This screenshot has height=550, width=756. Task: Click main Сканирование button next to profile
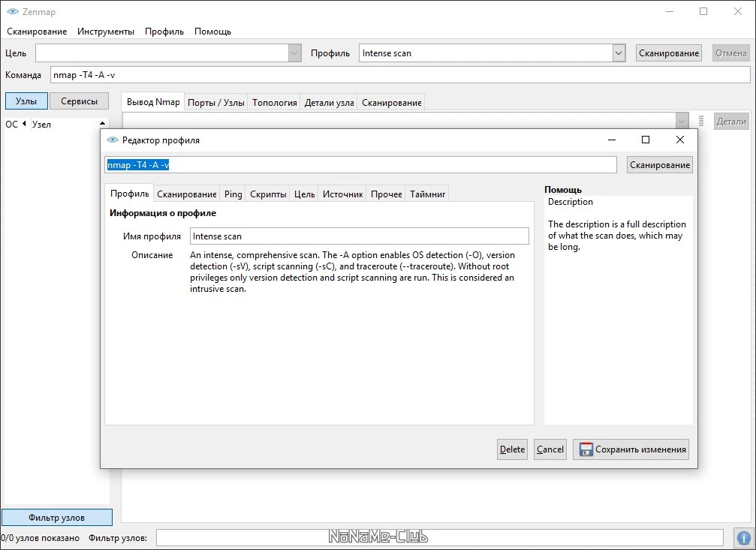coord(669,53)
